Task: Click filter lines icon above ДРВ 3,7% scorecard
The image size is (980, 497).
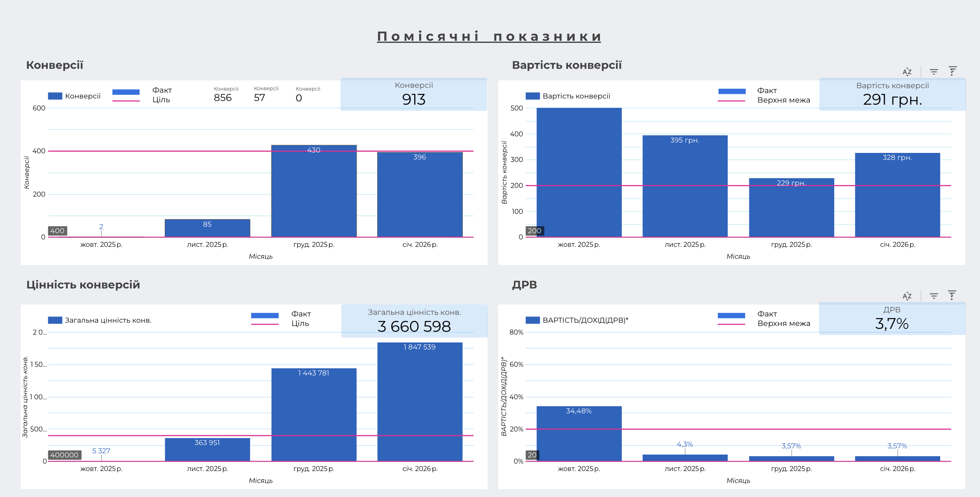Action: click(x=933, y=296)
